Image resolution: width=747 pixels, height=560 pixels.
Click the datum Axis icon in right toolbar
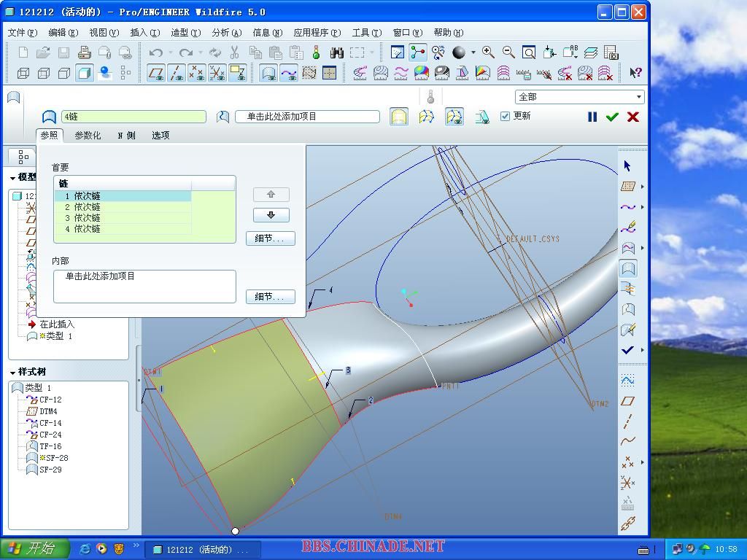[x=628, y=421]
